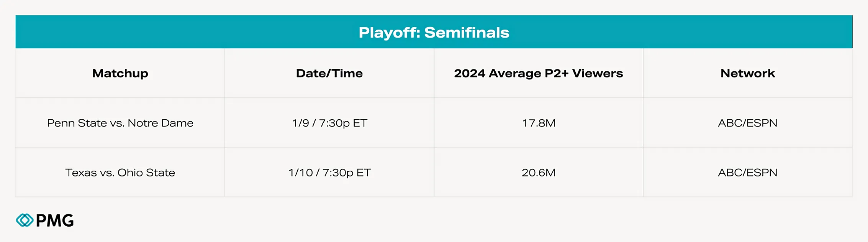Click the word Playoff in the title
The height and width of the screenshot is (242, 868).
pyautogui.click(x=389, y=33)
